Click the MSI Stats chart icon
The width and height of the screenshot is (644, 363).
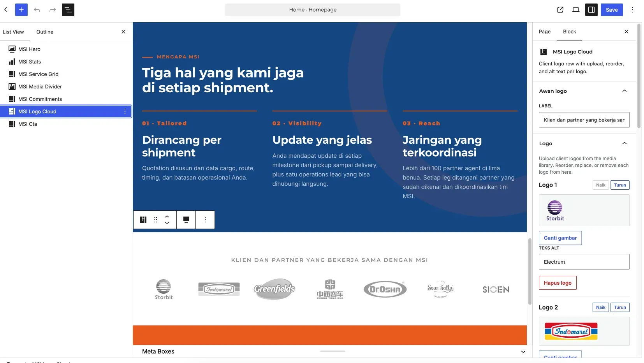[12, 62]
